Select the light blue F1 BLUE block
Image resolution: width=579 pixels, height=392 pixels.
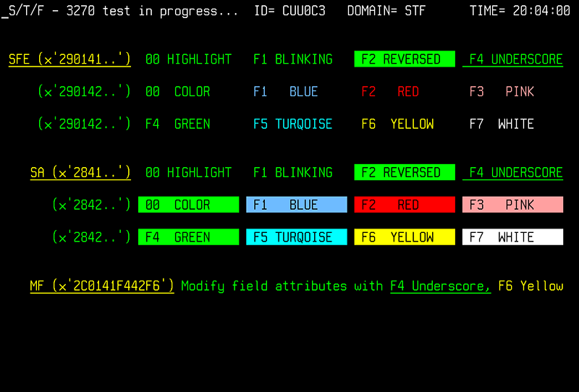(x=296, y=205)
